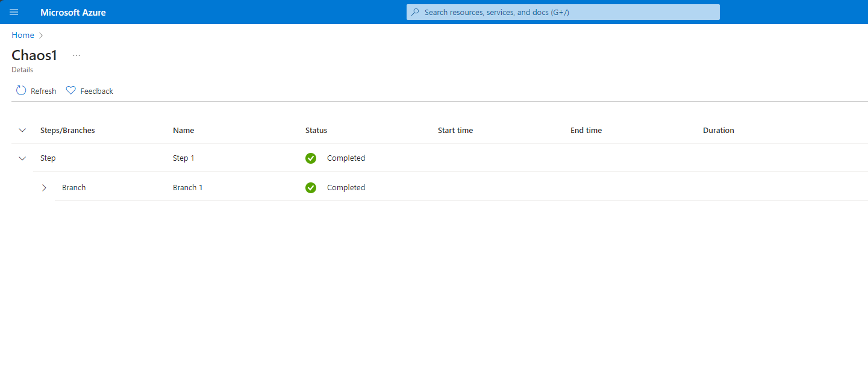Open the ellipsis menu beside Chaos1
The height and width of the screenshot is (378, 868).
(x=76, y=55)
